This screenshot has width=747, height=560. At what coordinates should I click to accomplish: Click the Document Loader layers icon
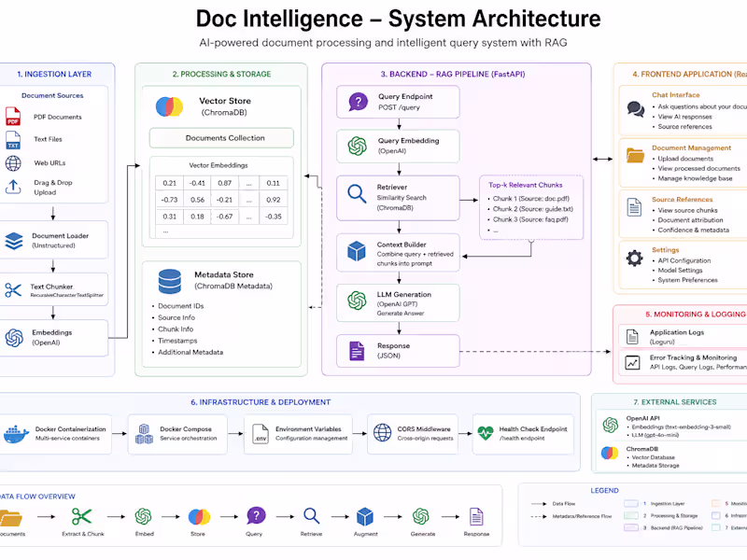pyautogui.click(x=14, y=241)
